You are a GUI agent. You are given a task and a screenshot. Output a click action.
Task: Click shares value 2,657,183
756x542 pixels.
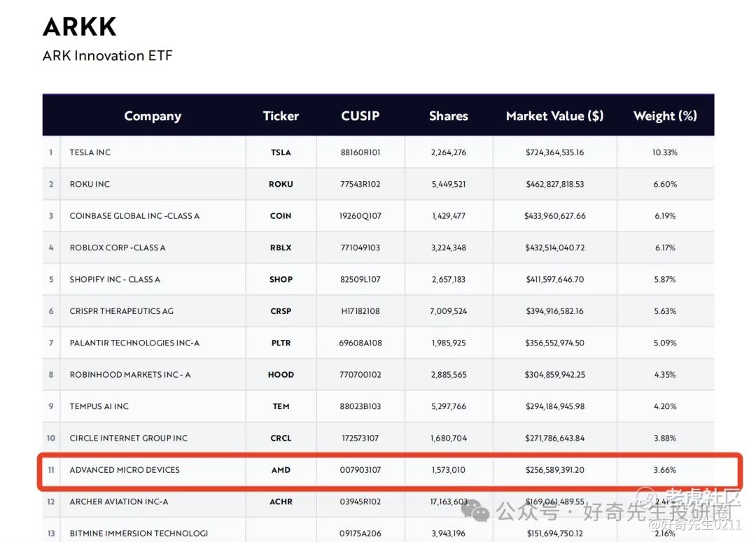449,280
